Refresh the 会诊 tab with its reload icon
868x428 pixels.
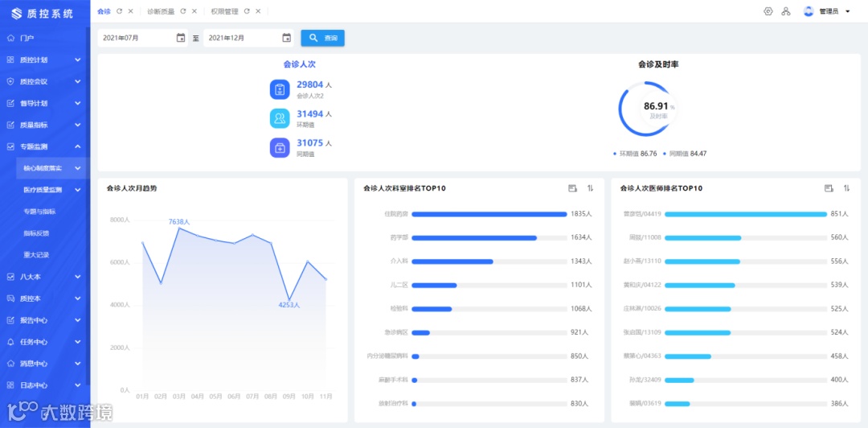[119, 11]
